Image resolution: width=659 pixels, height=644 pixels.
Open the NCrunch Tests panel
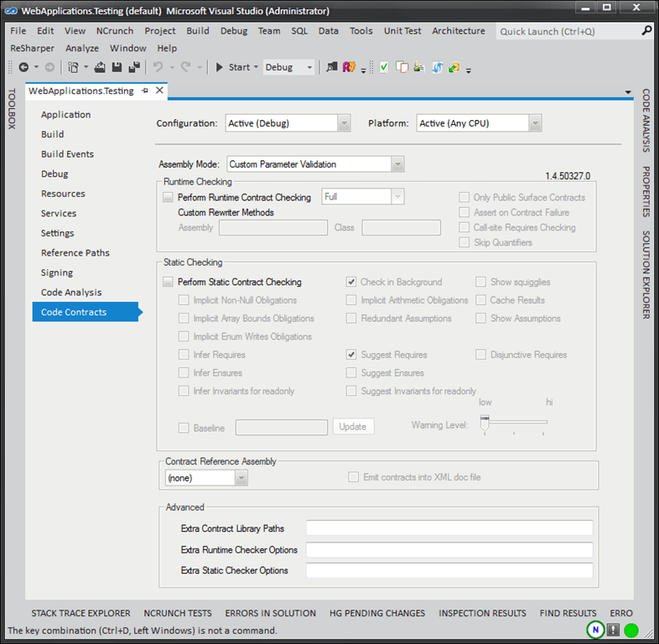tap(178, 613)
